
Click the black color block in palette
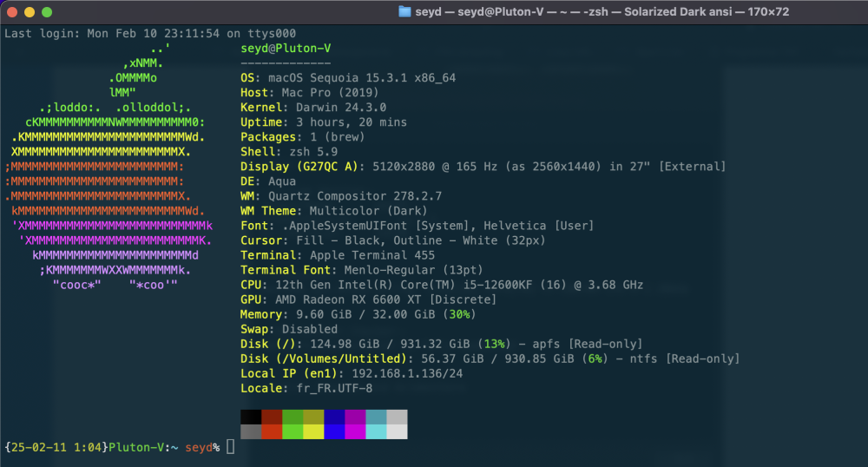pos(251,418)
